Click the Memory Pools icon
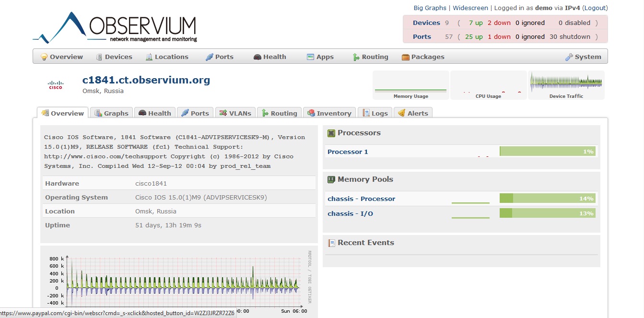The image size is (644, 318). coord(331,179)
